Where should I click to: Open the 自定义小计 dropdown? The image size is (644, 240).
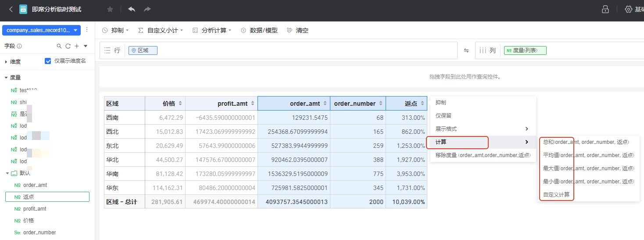(160, 30)
